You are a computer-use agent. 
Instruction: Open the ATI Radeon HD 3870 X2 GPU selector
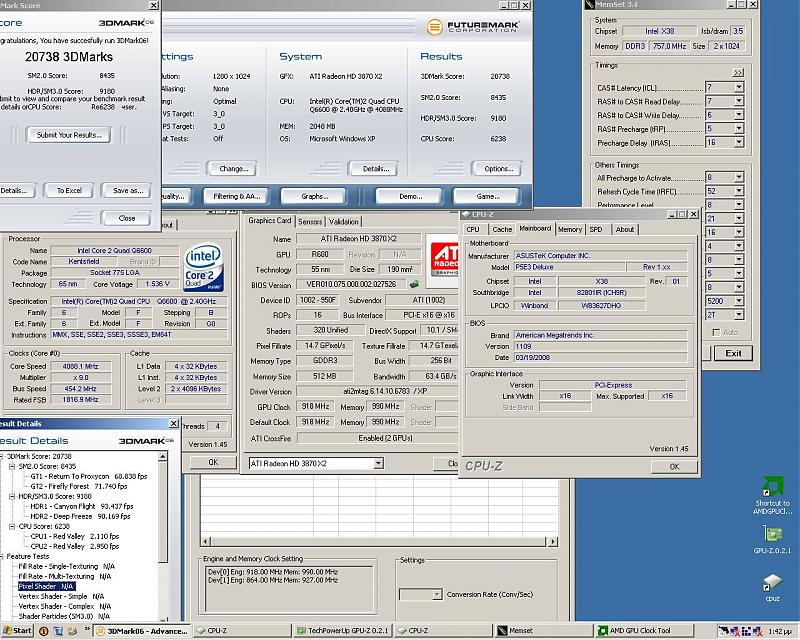pos(316,463)
